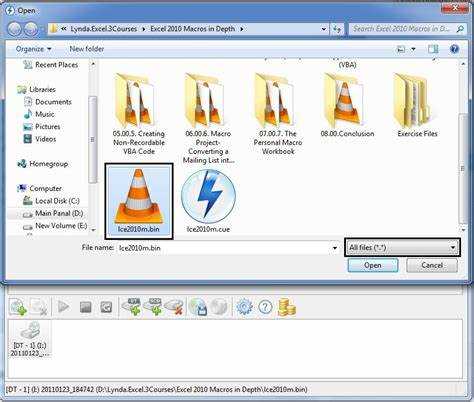Image resolution: width=474 pixels, height=402 pixels.
Task: Click the file list scroll up arrow
Action: (x=463, y=63)
